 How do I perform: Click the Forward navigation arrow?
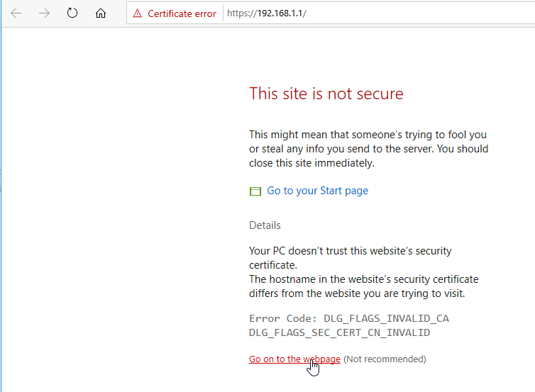(44, 13)
